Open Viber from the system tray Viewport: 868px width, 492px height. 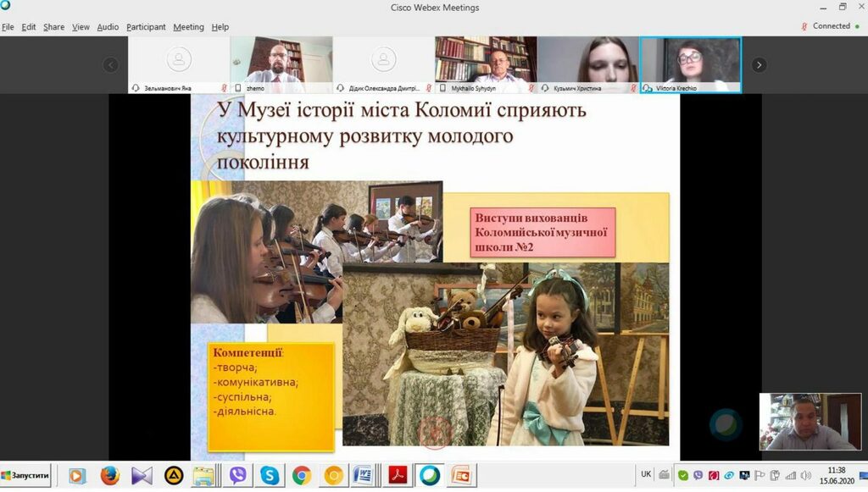click(x=698, y=475)
